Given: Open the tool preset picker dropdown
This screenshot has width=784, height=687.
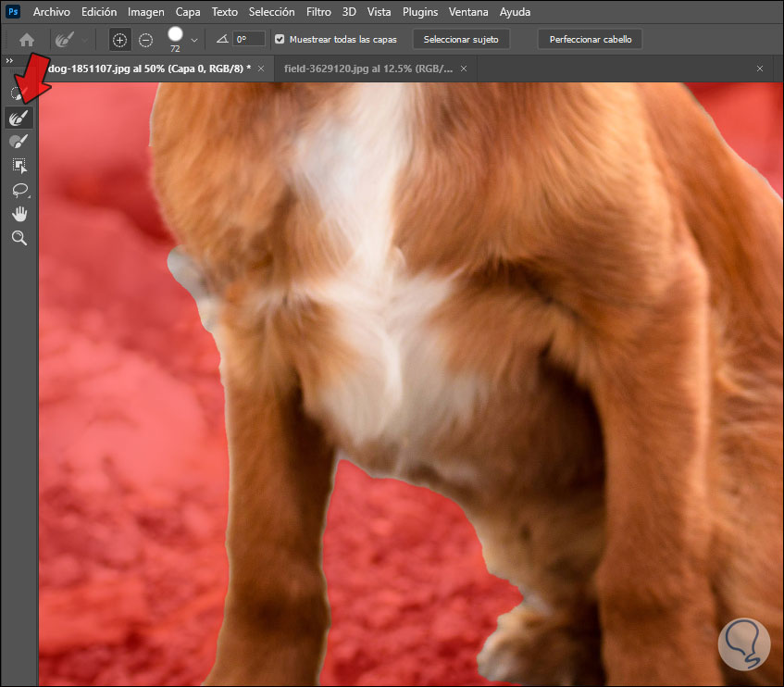Looking at the screenshot, I should 85,40.
